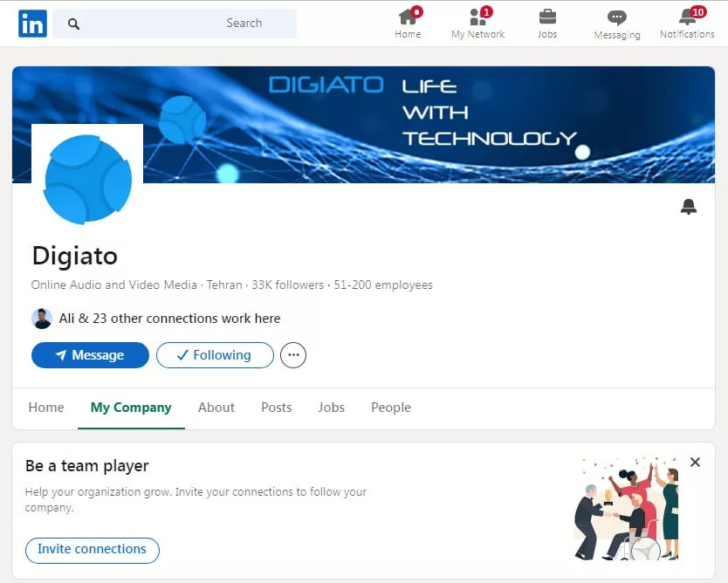This screenshot has width=728, height=583.
Task: Open Messaging chat bubble icon
Action: [x=616, y=18]
